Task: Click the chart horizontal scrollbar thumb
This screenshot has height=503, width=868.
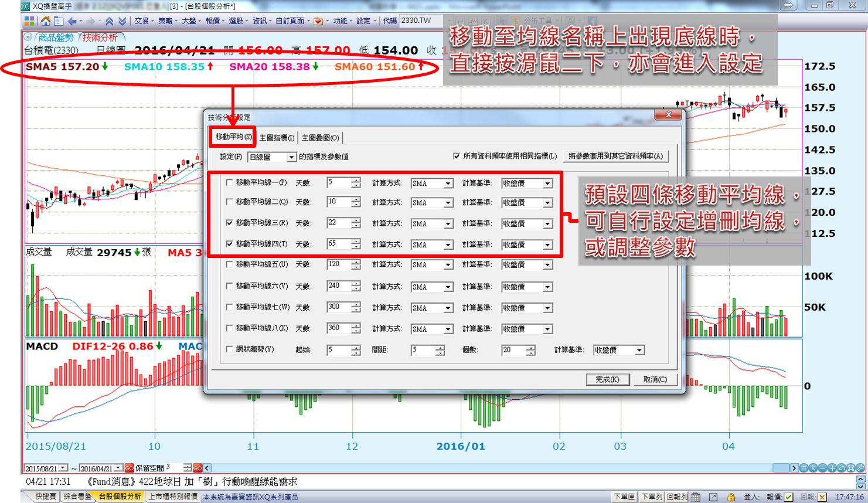Action: pos(781,468)
